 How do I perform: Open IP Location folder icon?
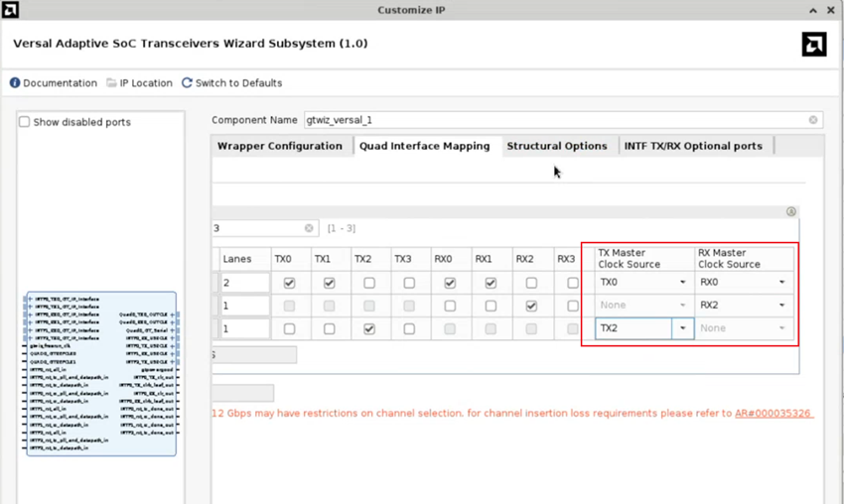[x=111, y=82]
